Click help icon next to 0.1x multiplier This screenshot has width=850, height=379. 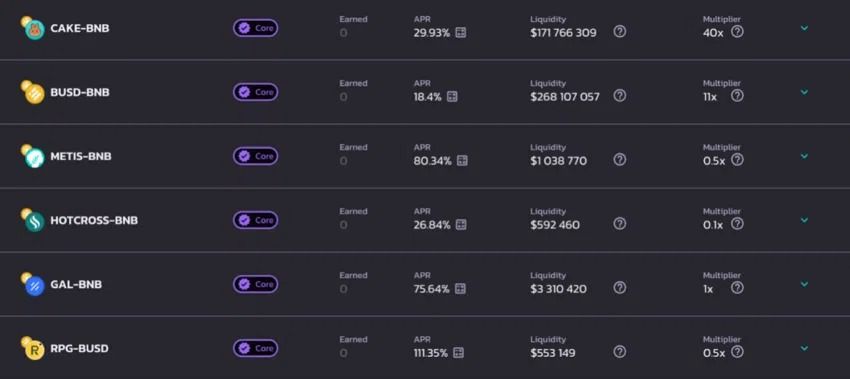point(737,223)
